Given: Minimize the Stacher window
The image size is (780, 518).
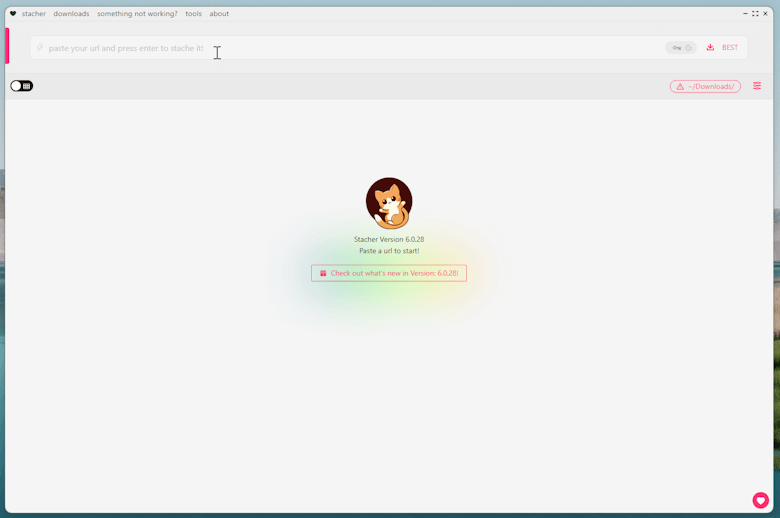Looking at the screenshot, I should tap(745, 14).
